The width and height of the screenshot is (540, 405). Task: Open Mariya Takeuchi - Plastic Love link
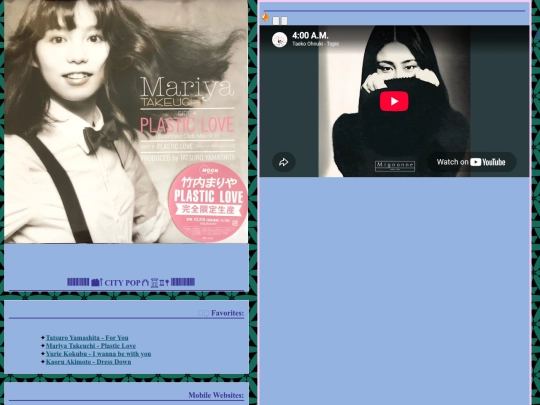91,345
